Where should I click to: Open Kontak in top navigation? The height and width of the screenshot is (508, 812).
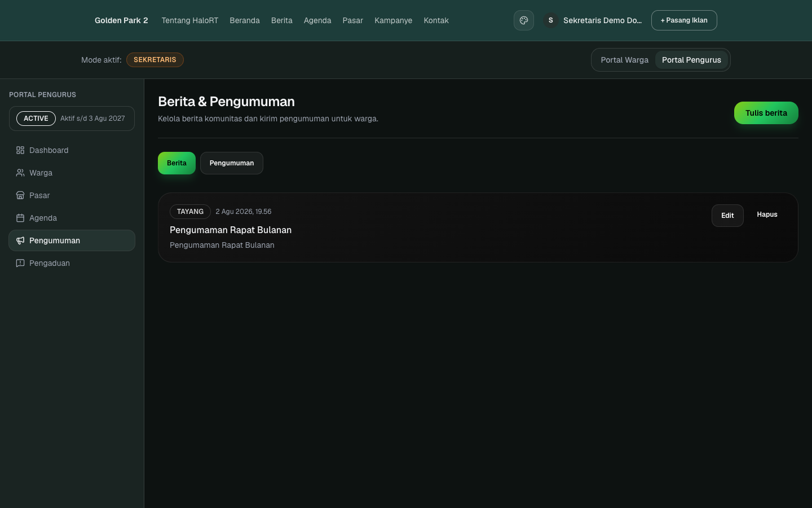click(436, 20)
